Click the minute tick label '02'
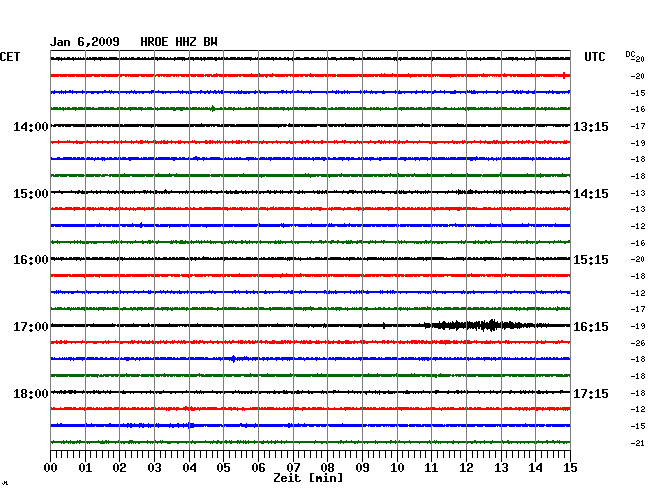The image size is (650, 494). pos(119,467)
